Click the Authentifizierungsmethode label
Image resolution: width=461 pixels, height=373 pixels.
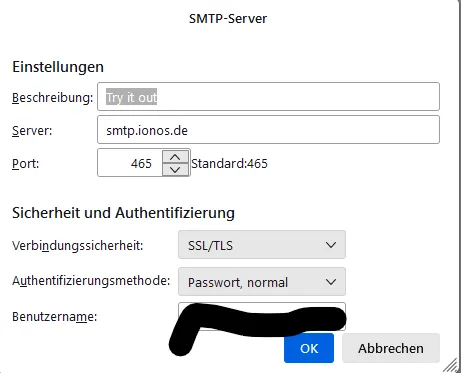[x=91, y=280]
